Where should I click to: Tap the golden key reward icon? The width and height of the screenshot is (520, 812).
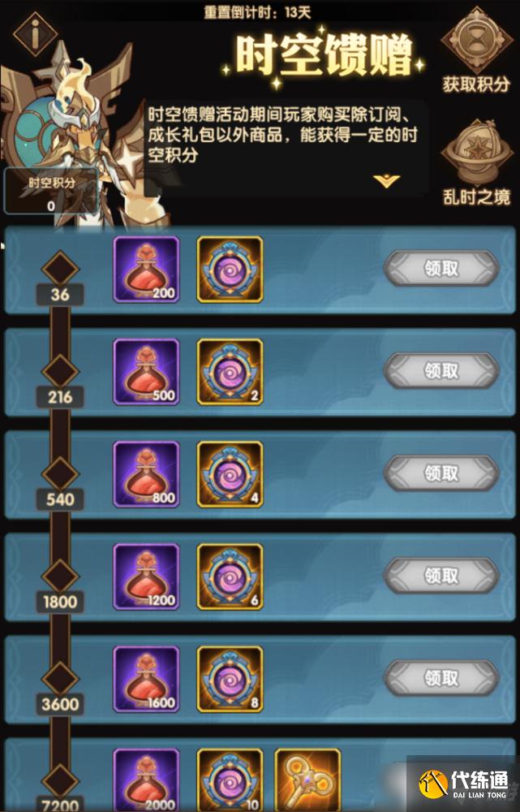click(x=307, y=780)
